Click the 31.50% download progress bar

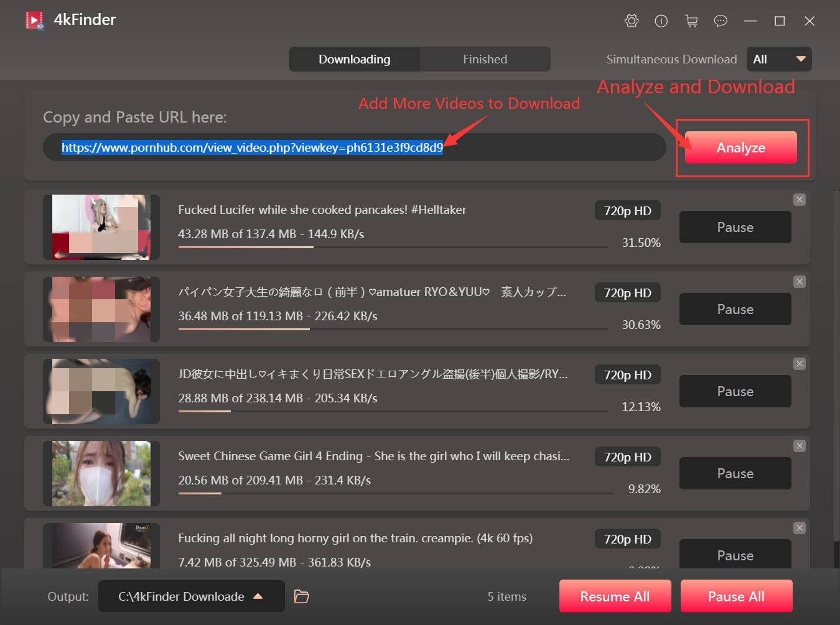pyautogui.click(x=393, y=248)
